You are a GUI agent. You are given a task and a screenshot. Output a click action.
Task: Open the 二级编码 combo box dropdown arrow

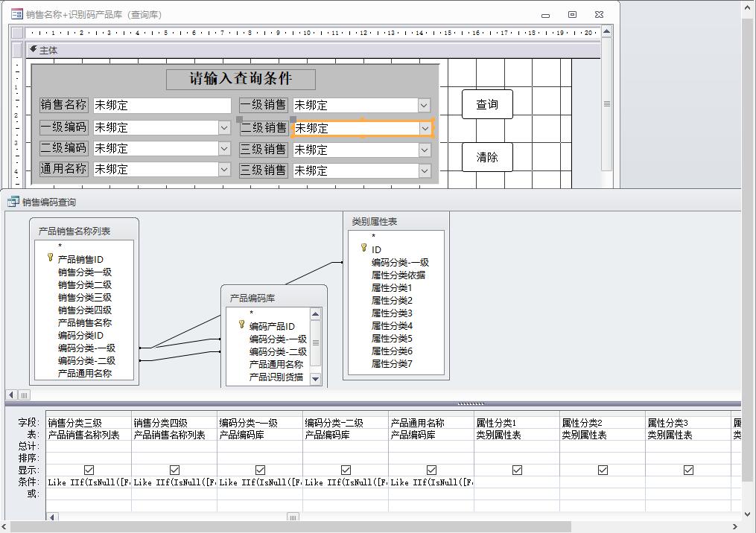pyautogui.click(x=224, y=148)
